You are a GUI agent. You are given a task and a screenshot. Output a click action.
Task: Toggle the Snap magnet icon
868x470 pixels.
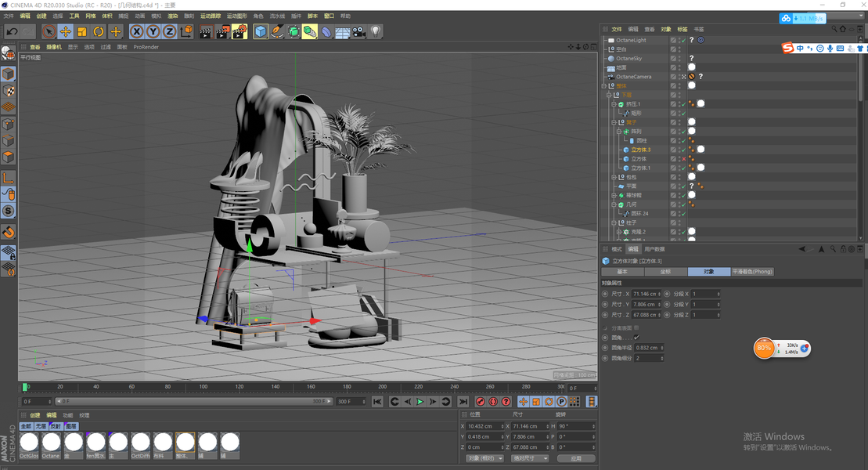(x=8, y=232)
